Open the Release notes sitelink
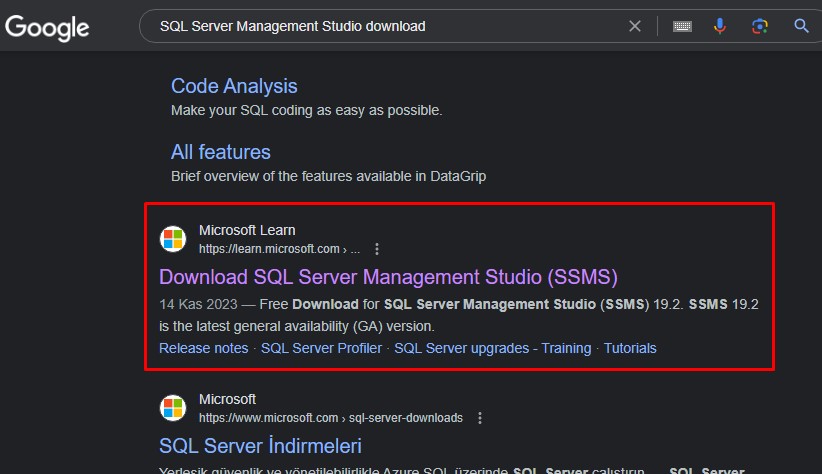The image size is (822, 474). pyautogui.click(x=203, y=348)
